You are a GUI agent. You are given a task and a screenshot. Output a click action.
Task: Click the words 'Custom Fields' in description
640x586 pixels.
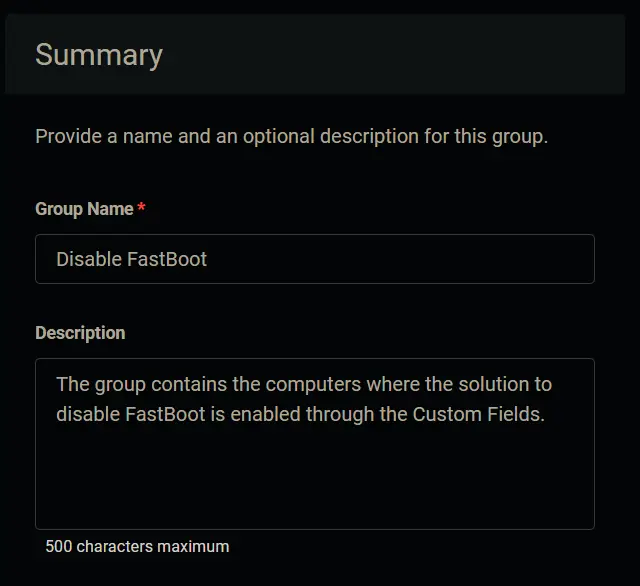coord(478,414)
